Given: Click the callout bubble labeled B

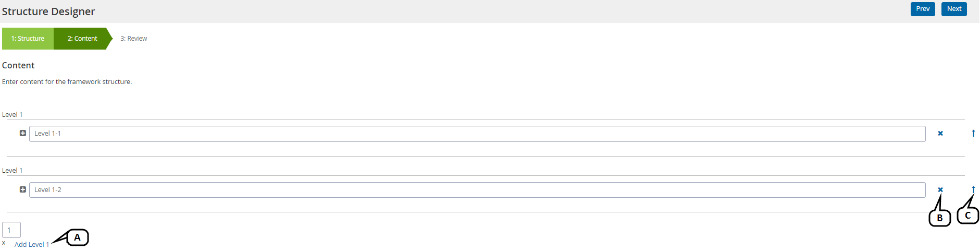Looking at the screenshot, I should click(x=940, y=218).
